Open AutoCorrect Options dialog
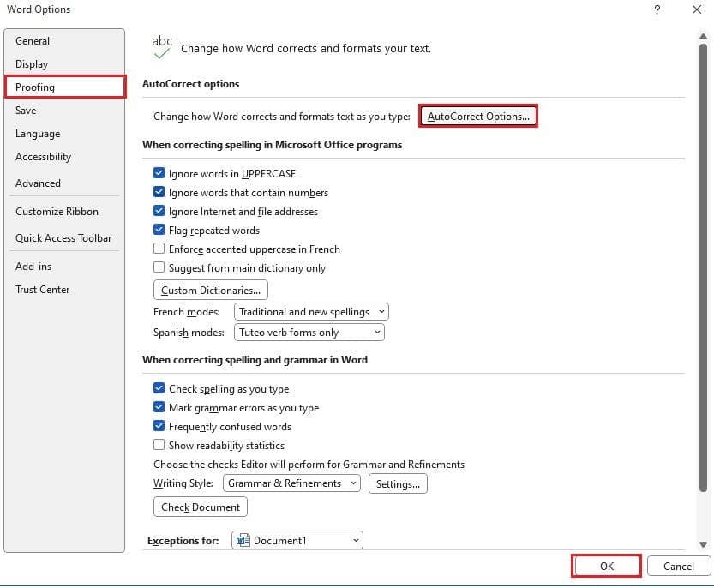714x588 pixels. pyautogui.click(x=478, y=117)
